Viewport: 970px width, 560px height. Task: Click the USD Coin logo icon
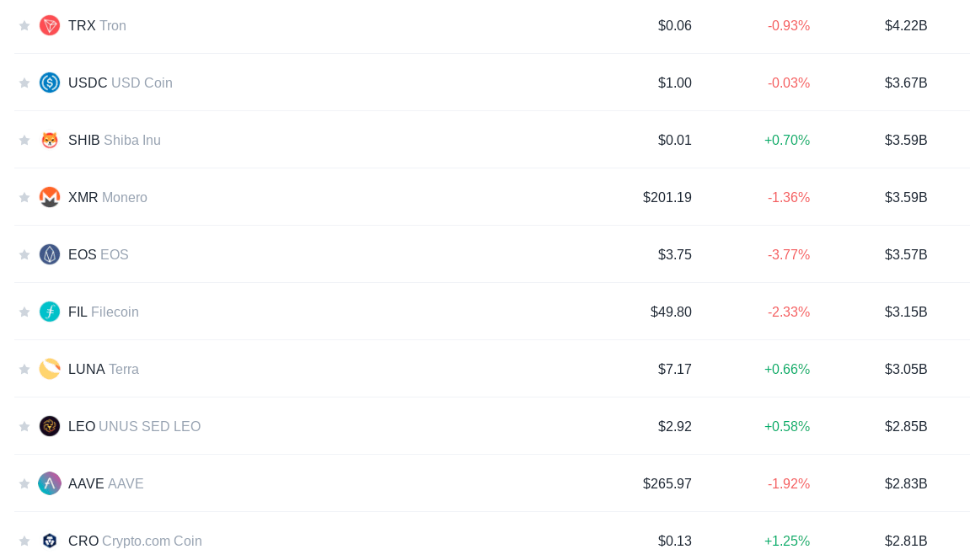click(x=50, y=83)
